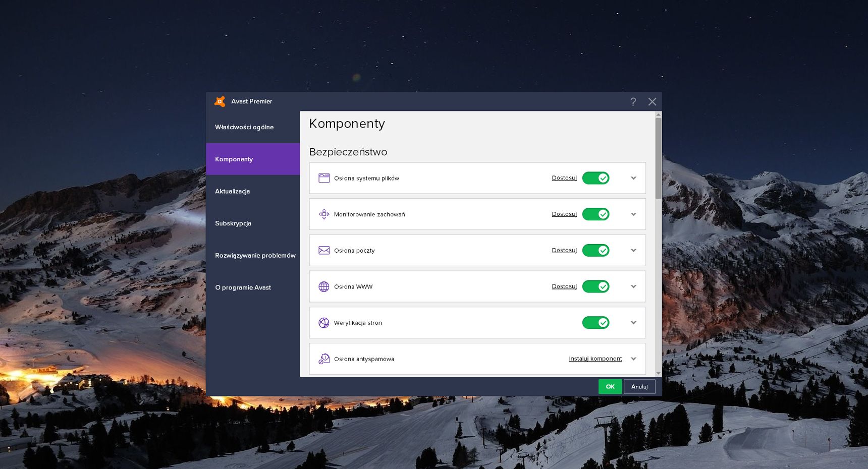Image resolution: width=868 pixels, height=469 pixels.
Task: Click the Monitorowanie zachowań icon
Action: coord(324,214)
